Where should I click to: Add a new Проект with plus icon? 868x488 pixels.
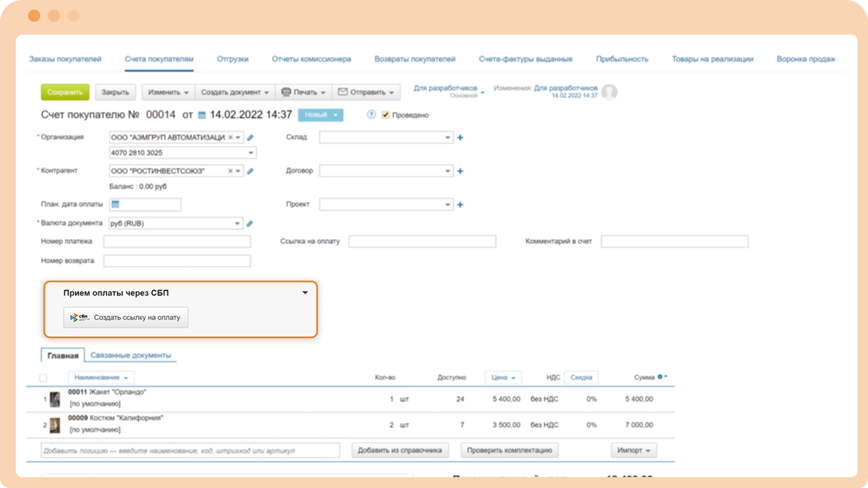(x=460, y=205)
